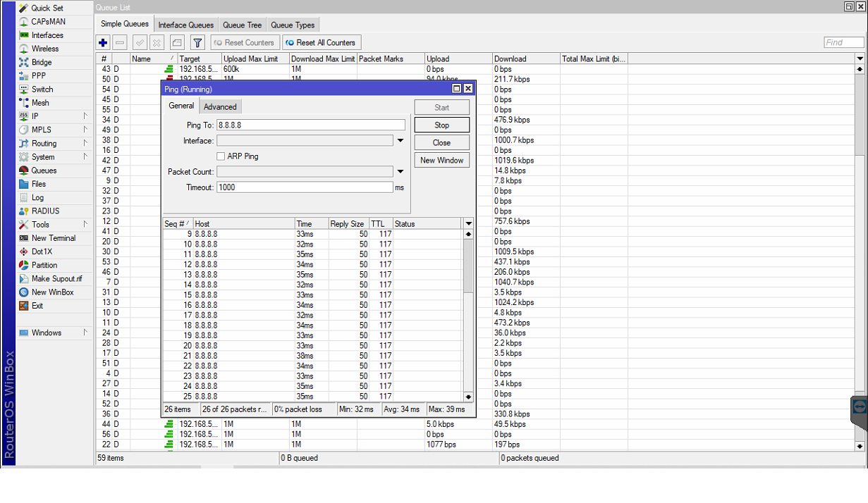This screenshot has height=503, width=868.
Task: Click the Packet Marks column header
Action: (391, 59)
